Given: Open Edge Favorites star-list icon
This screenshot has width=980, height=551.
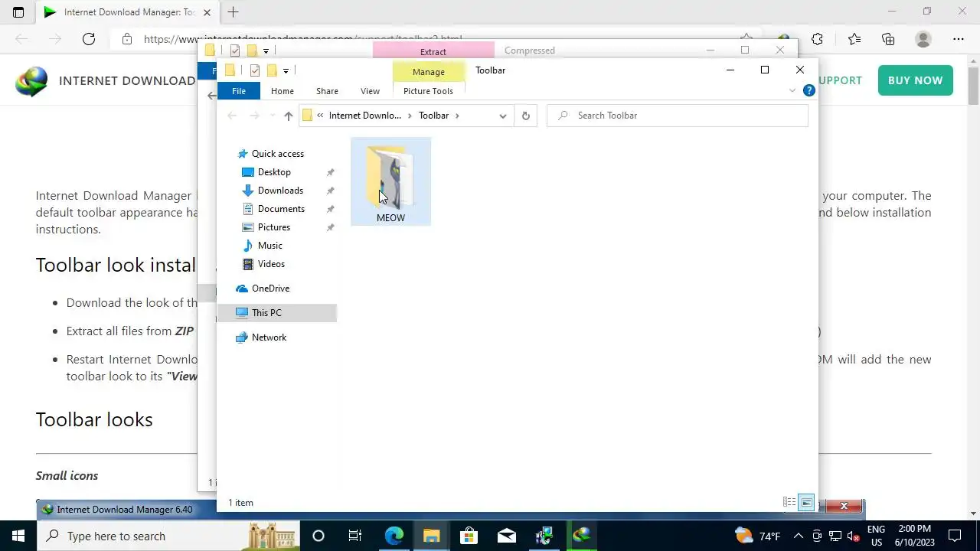Looking at the screenshot, I should click(x=854, y=39).
